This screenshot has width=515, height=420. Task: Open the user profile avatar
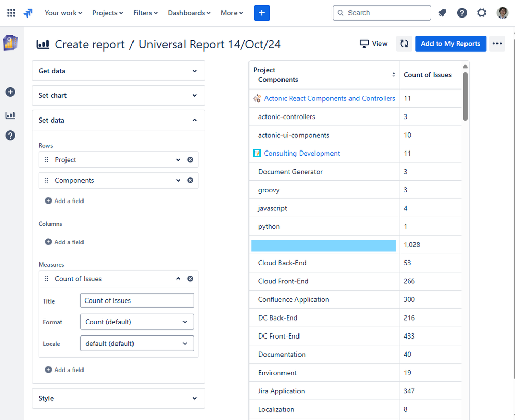pyautogui.click(x=502, y=13)
